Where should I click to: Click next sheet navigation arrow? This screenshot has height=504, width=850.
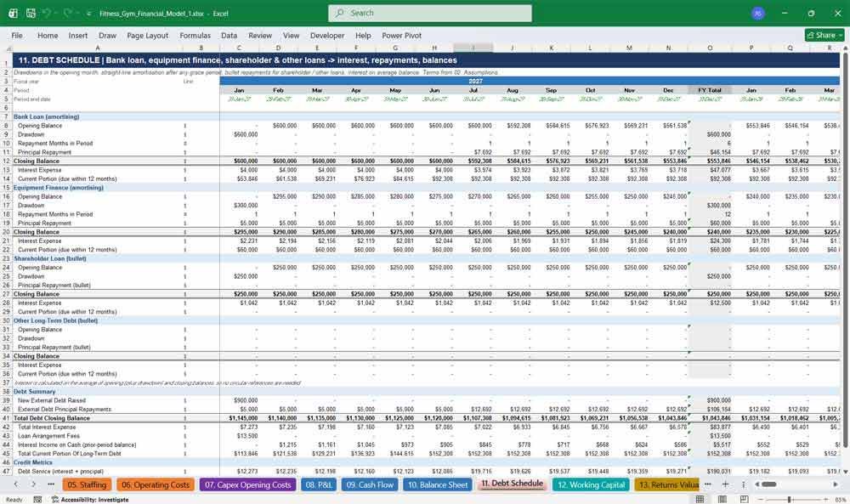tap(34, 484)
